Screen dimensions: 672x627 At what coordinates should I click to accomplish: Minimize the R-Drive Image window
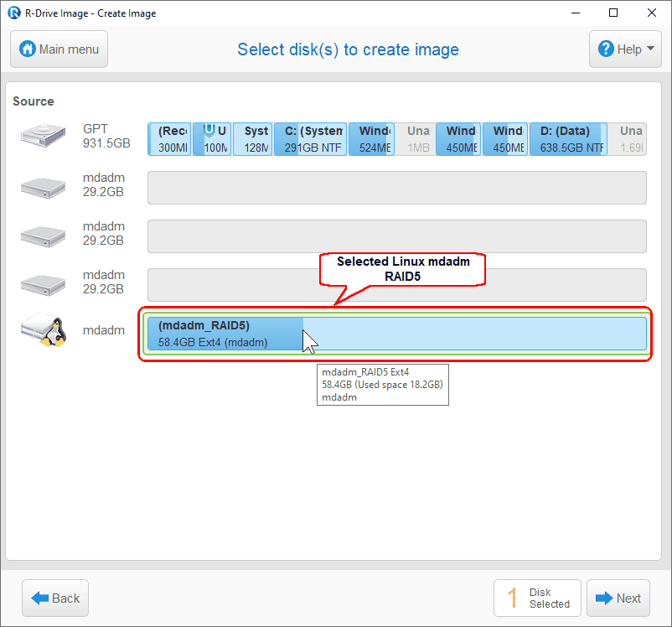point(576,13)
